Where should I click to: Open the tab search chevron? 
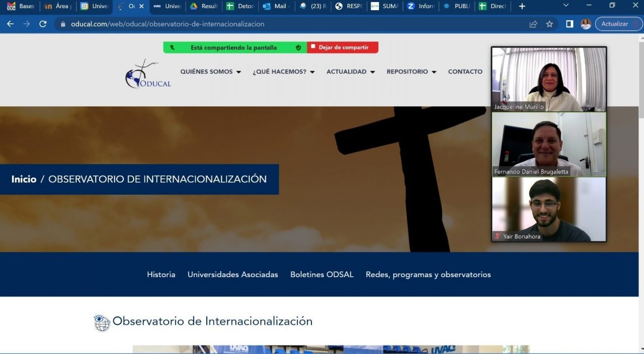(565, 6)
